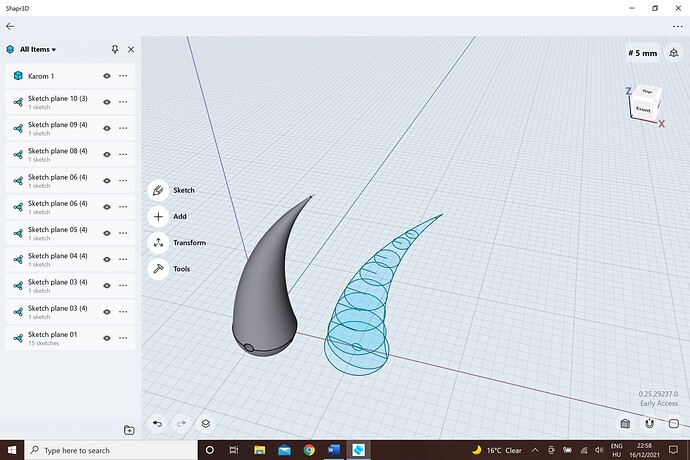This screenshot has width=690, height=460.
Task: Open the notification center icon
Action: coord(673,450)
